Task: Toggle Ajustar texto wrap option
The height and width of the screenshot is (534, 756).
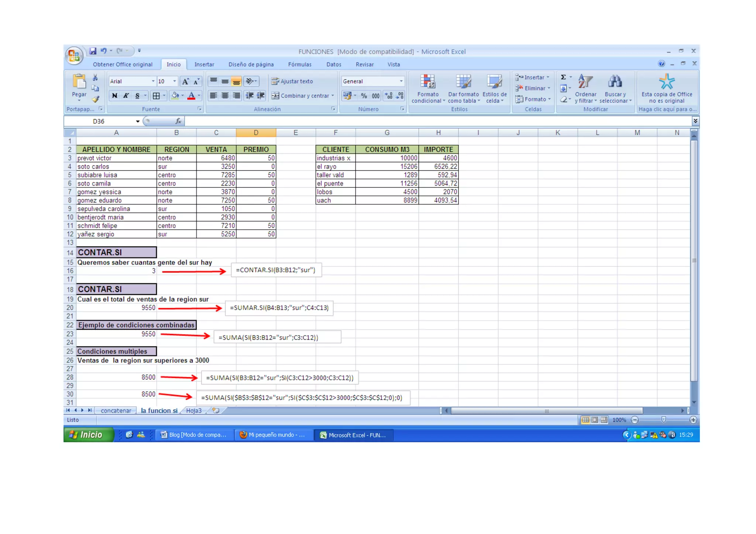Action: pos(292,81)
